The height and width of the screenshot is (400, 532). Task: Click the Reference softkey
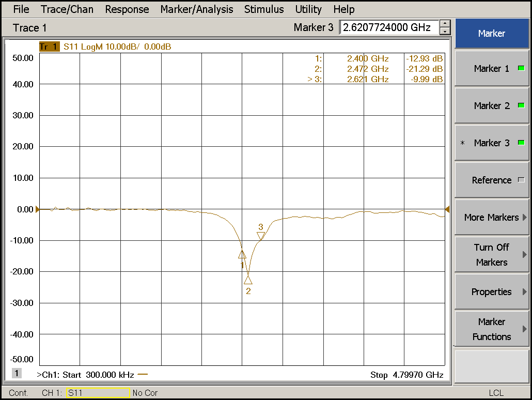(x=492, y=180)
